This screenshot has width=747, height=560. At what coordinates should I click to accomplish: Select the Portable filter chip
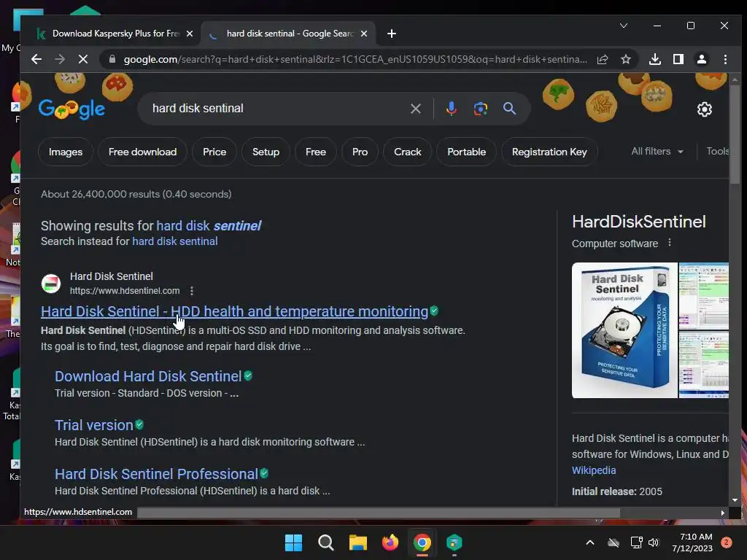(x=466, y=152)
